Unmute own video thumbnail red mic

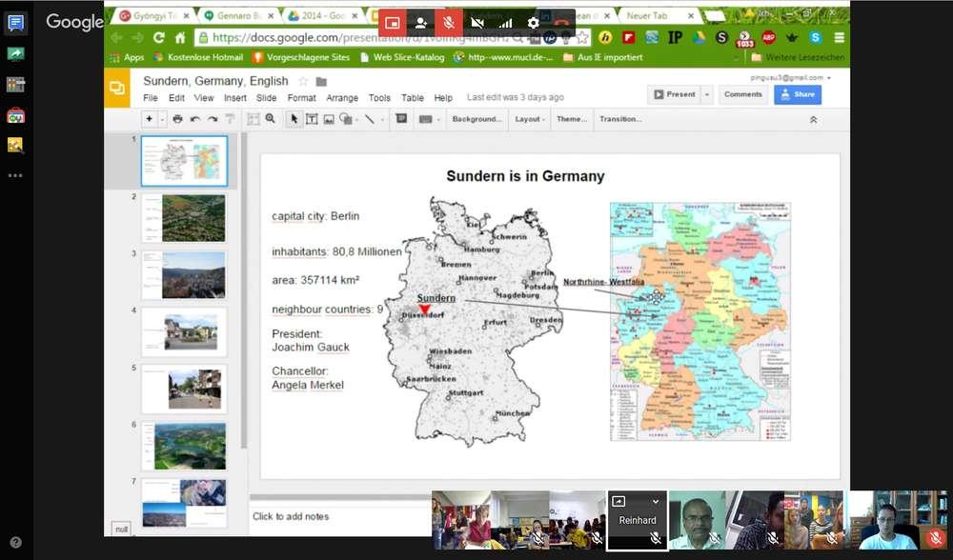pyautogui.click(x=936, y=537)
